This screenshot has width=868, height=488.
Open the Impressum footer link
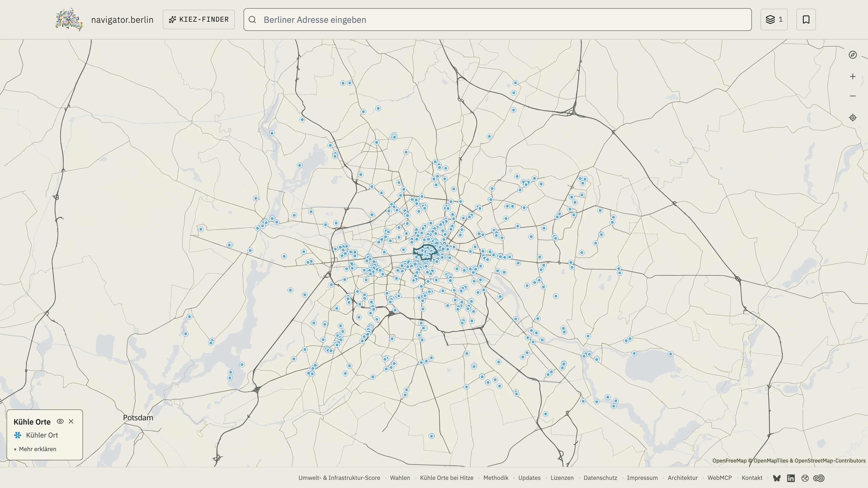(642, 478)
